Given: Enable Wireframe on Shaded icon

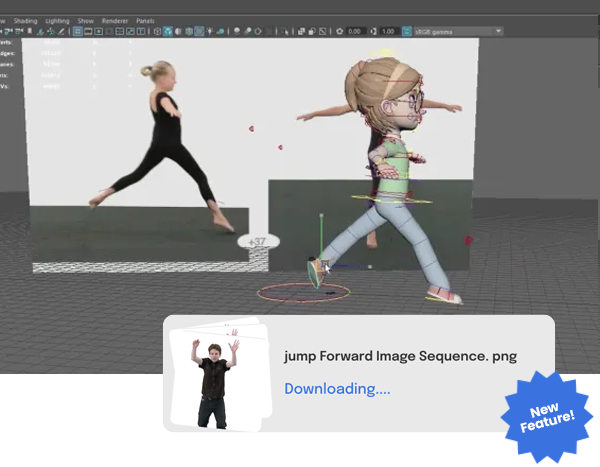Looking at the screenshot, I should (189, 31).
